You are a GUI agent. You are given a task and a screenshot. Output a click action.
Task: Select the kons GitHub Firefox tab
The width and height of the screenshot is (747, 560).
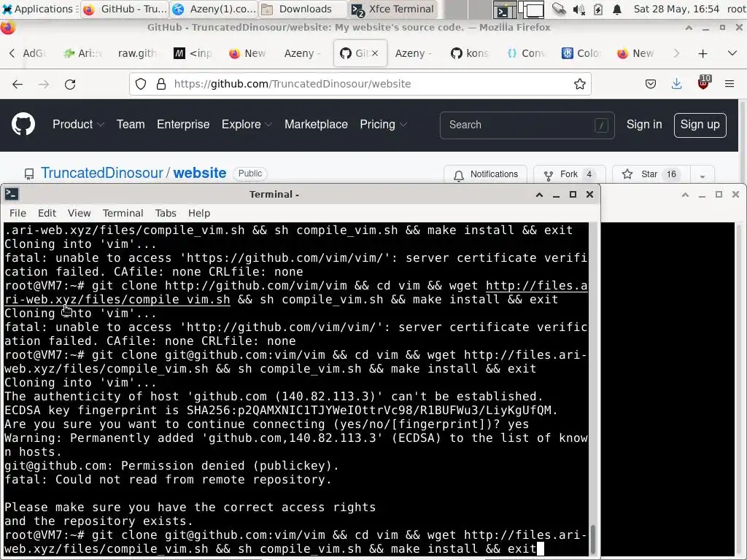click(x=470, y=53)
